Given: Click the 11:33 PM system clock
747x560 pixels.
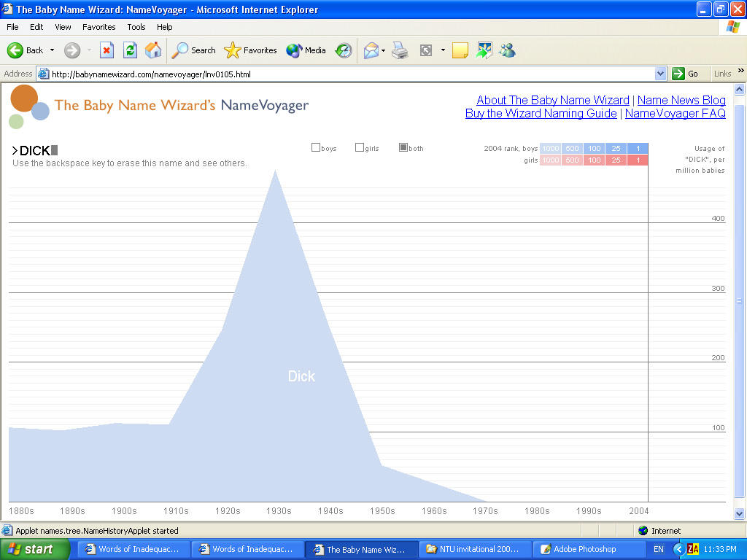Looking at the screenshot, I should coord(720,549).
